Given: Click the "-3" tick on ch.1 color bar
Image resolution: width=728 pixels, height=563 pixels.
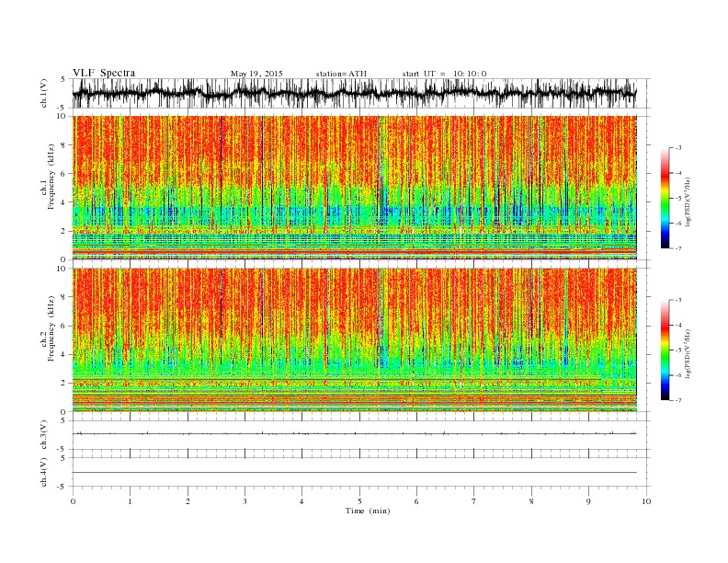Looking at the screenshot, I should [677, 148].
